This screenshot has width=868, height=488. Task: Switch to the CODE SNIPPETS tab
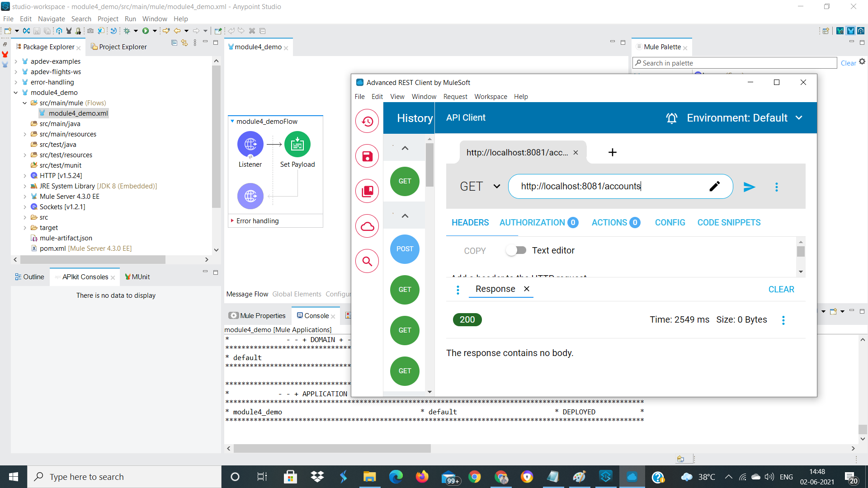729,222
